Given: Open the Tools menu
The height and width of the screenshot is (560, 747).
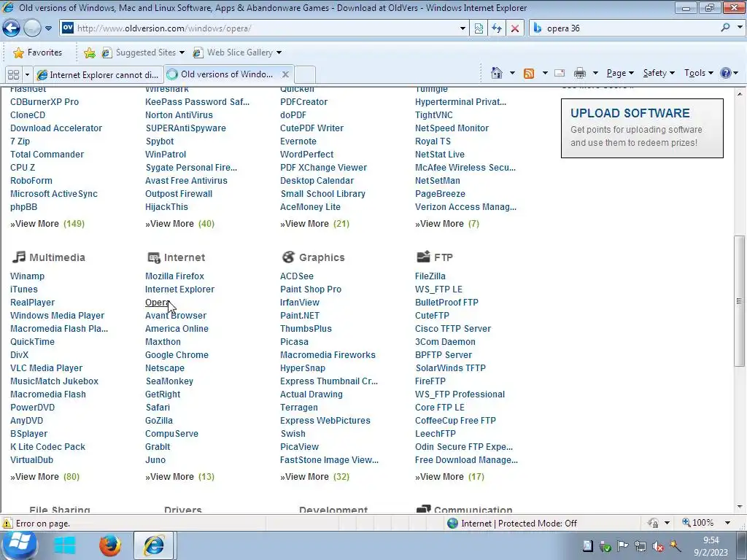Looking at the screenshot, I should pyautogui.click(x=698, y=73).
